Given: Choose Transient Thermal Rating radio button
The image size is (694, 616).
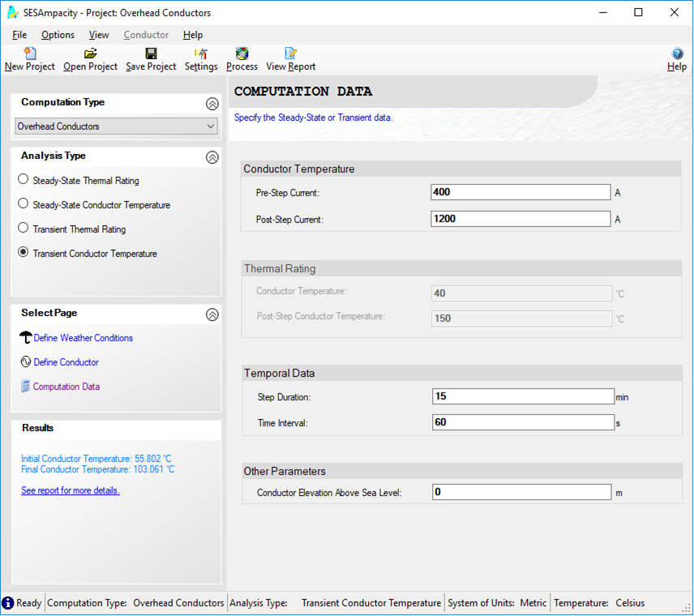Looking at the screenshot, I should pyautogui.click(x=23, y=228).
